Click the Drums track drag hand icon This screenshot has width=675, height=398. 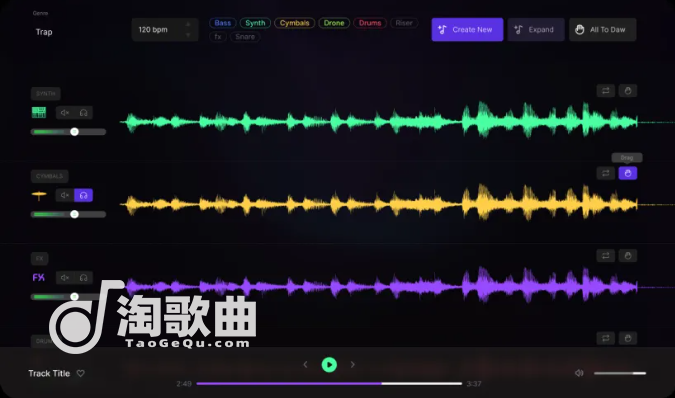pyautogui.click(x=628, y=338)
